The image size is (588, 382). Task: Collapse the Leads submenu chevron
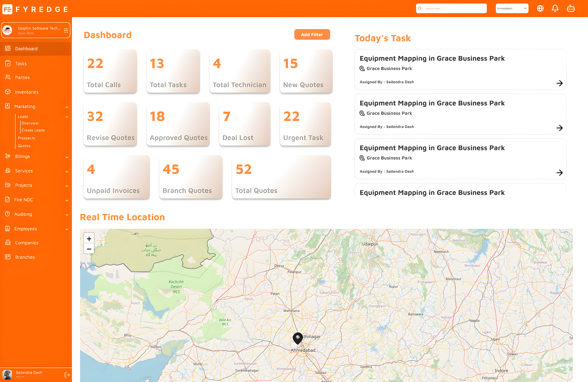point(67,117)
